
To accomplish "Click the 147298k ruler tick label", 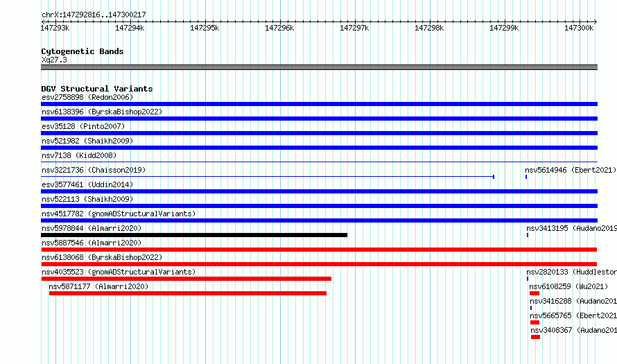I will (x=429, y=28).
